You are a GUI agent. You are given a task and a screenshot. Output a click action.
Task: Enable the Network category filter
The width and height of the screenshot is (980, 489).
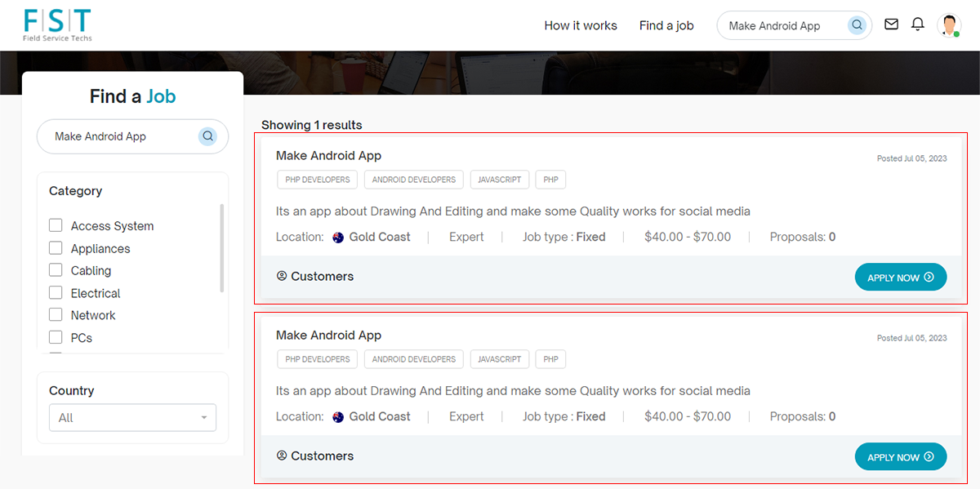56,314
